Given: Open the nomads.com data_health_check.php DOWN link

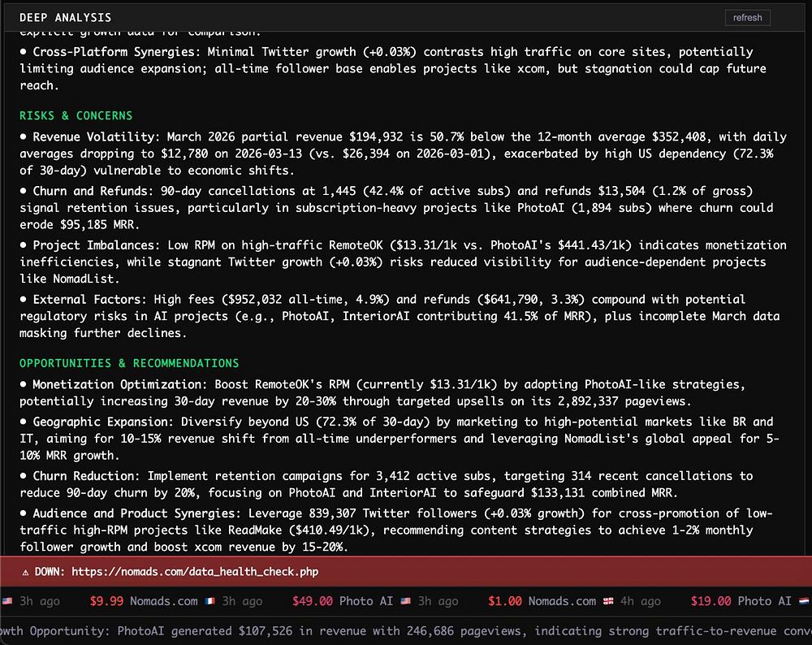Looking at the screenshot, I should click(x=195, y=571).
